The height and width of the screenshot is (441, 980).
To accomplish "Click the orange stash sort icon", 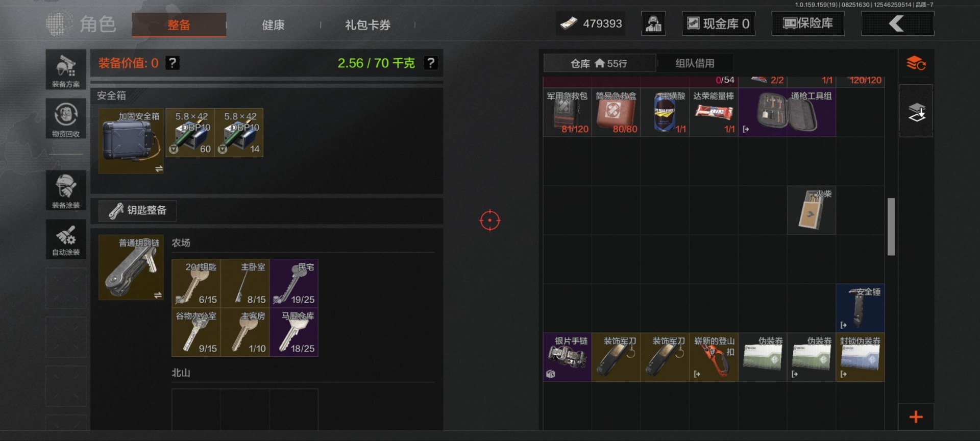I will click(x=916, y=63).
